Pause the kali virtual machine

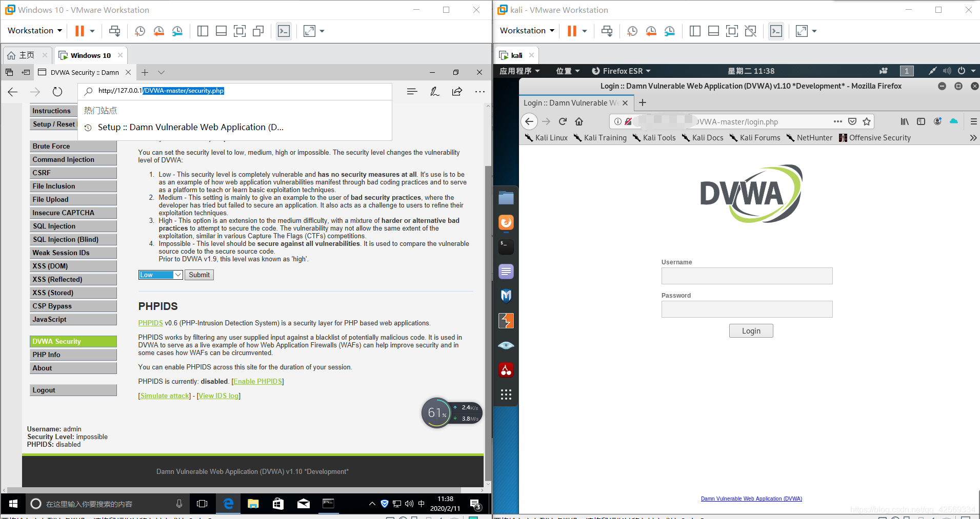572,31
